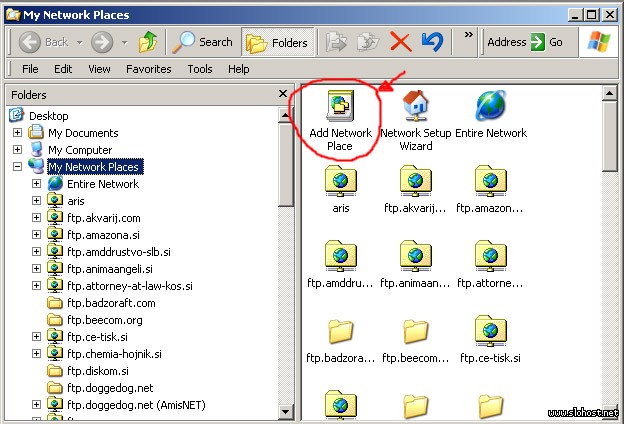Screen dimensions: 624x424
Task: Open the Search toolbar button
Action: 203,42
